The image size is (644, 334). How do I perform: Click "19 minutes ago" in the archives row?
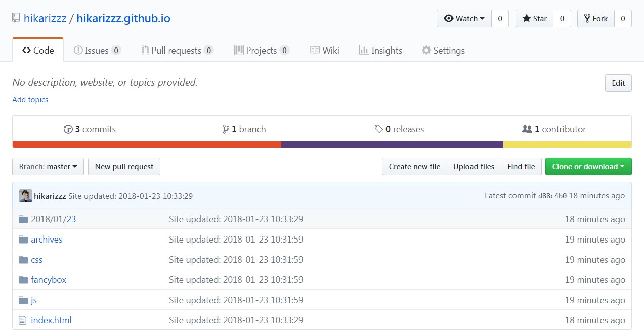click(x=595, y=240)
